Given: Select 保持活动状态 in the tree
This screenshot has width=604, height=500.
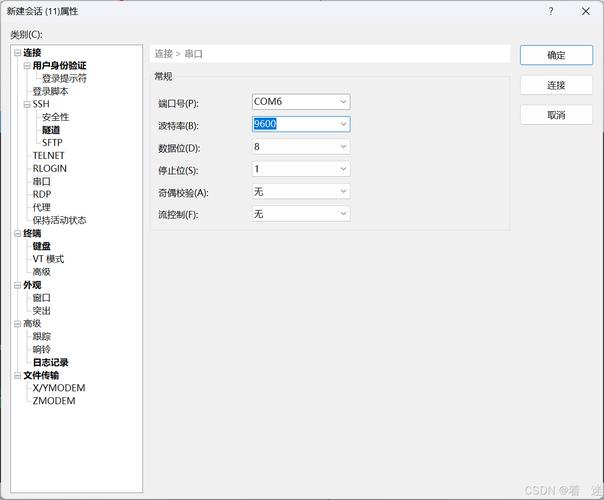Looking at the screenshot, I should click(59, 220).
